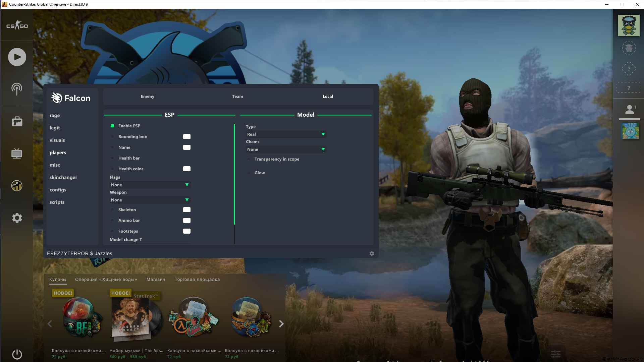Enable the Glow checkbox
The height and width of the screenshot is (362, 644).
pyautogui.click(x=249, y=173)
